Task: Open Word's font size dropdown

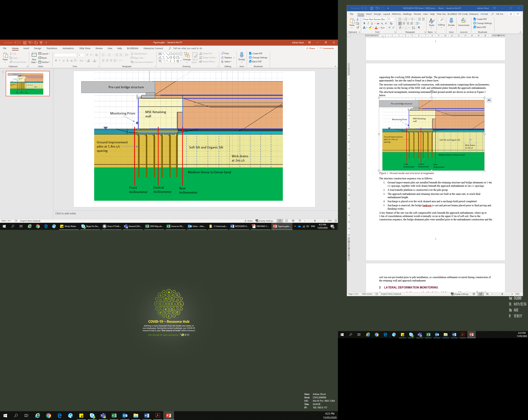Action: coord(394,19)
